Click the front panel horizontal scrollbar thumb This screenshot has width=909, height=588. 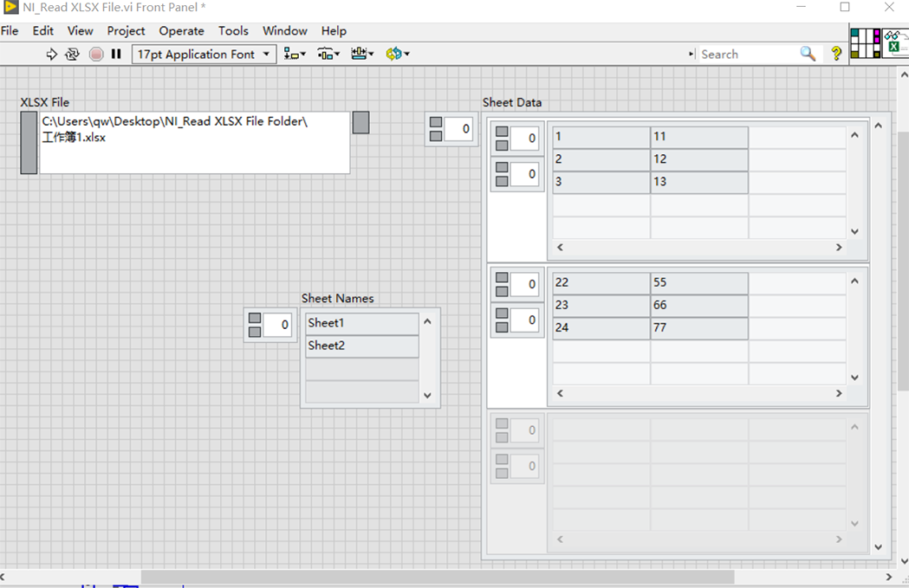pos(438,577)
